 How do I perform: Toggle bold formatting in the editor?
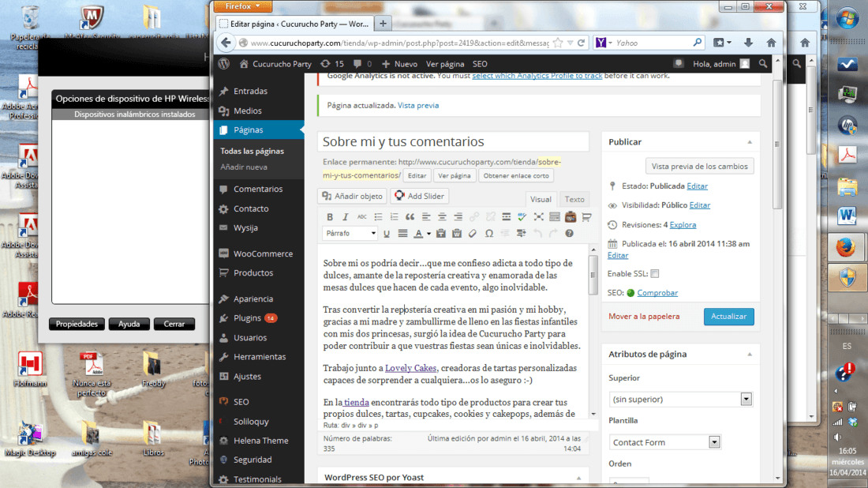click(x=330, y=217)
